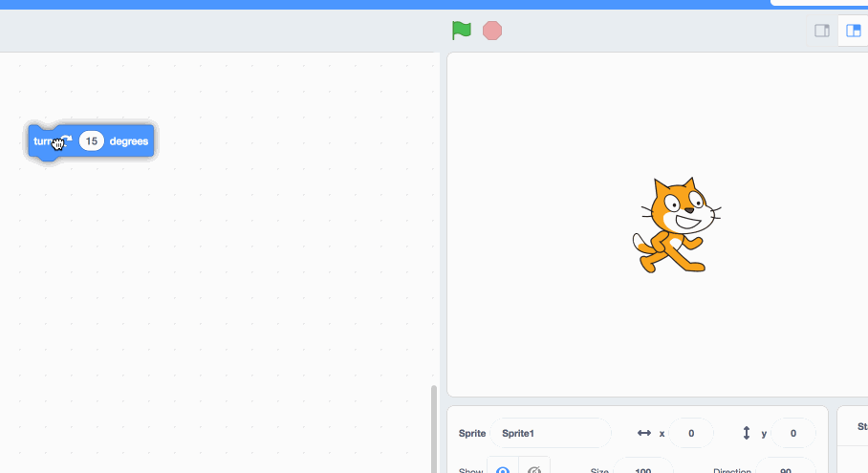Click the clockwise arrow icon in the turn block
868x473 pixels.
pos(66,140)
